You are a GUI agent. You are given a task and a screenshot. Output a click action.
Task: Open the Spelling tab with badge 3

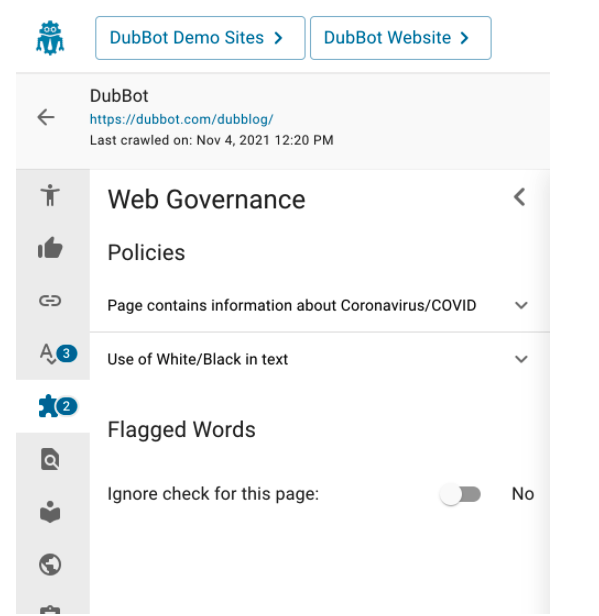tap(58, 354)
